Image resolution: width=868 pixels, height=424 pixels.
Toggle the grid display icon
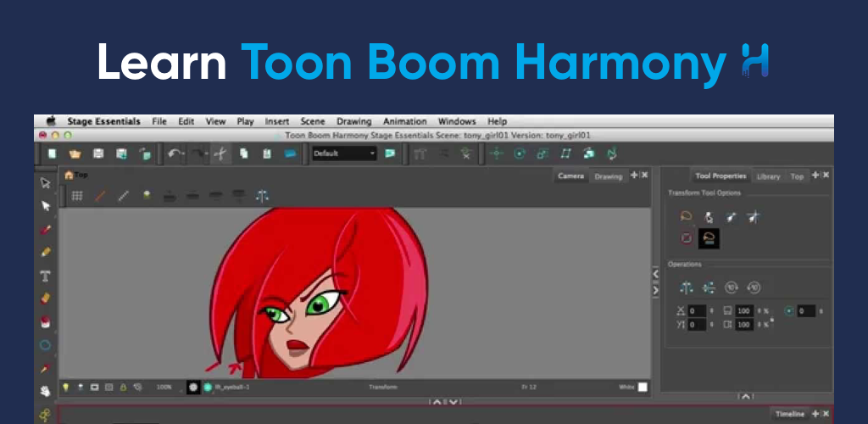tap(77, 195)
